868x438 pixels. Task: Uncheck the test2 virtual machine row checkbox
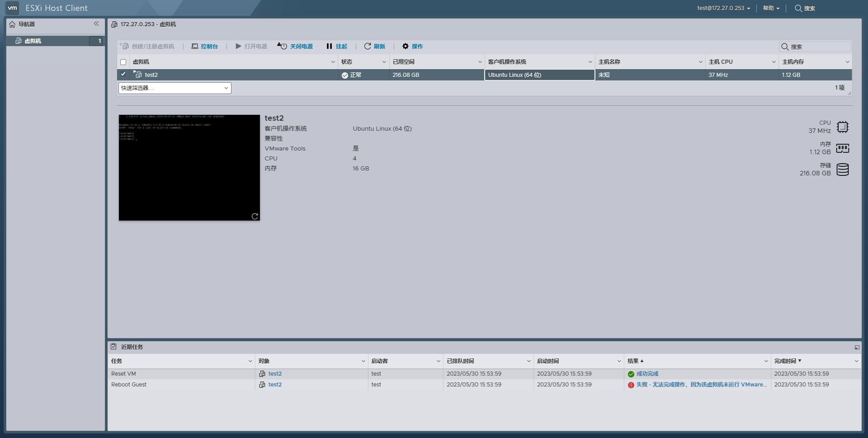(123, 74)
